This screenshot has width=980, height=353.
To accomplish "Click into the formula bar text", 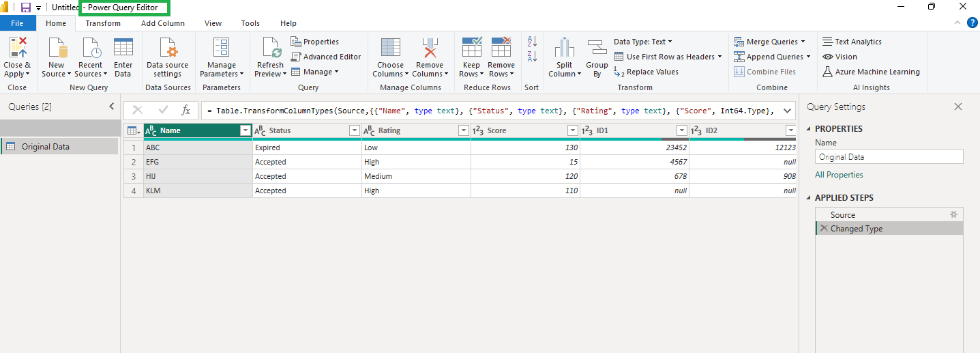I will [490, 110].
